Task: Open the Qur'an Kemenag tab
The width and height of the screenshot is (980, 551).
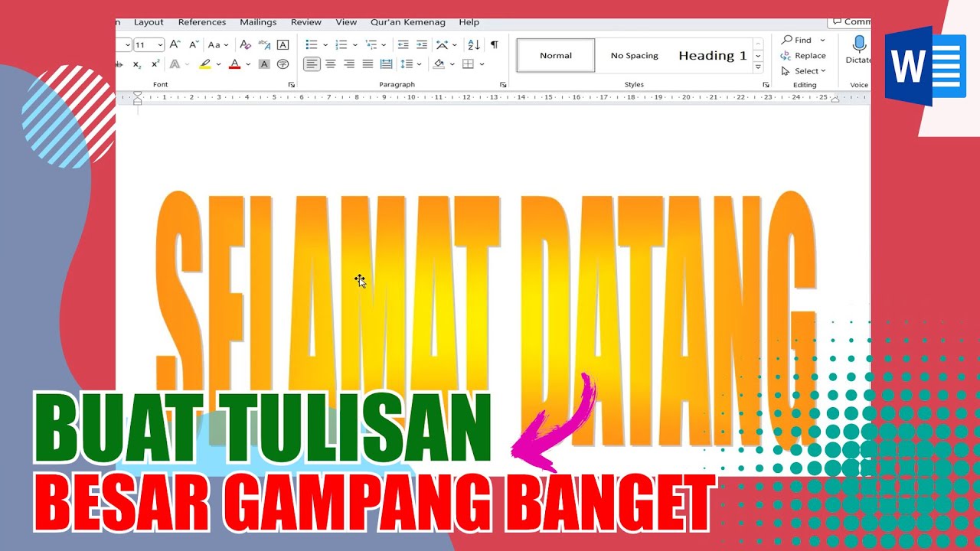Action: [409, 22]
